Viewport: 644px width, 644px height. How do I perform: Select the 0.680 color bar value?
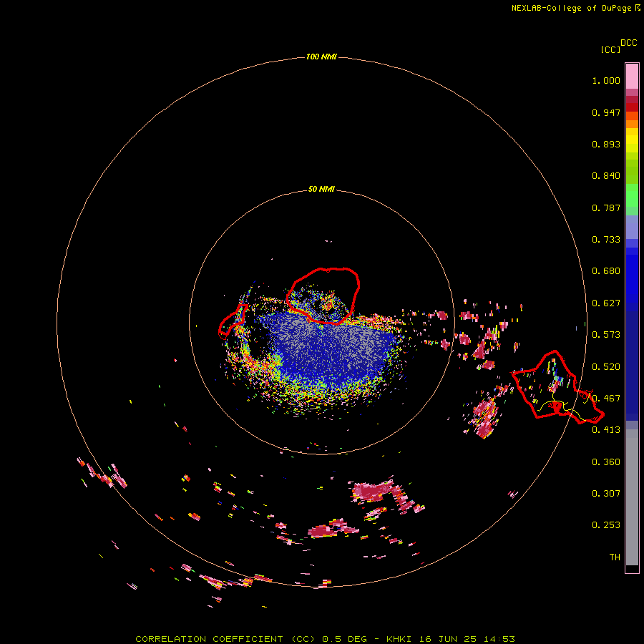pos(606,271)
